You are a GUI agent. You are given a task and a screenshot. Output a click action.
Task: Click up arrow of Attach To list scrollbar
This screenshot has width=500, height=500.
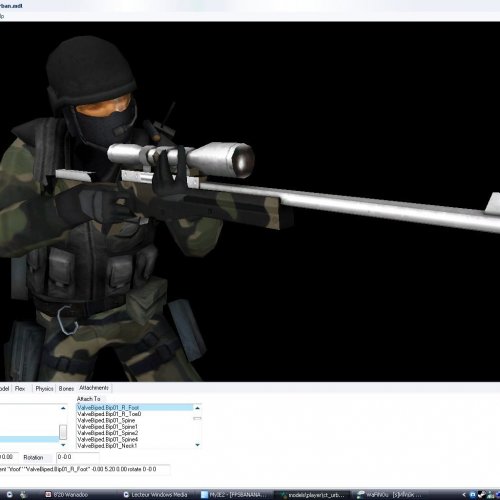[197, 408]
